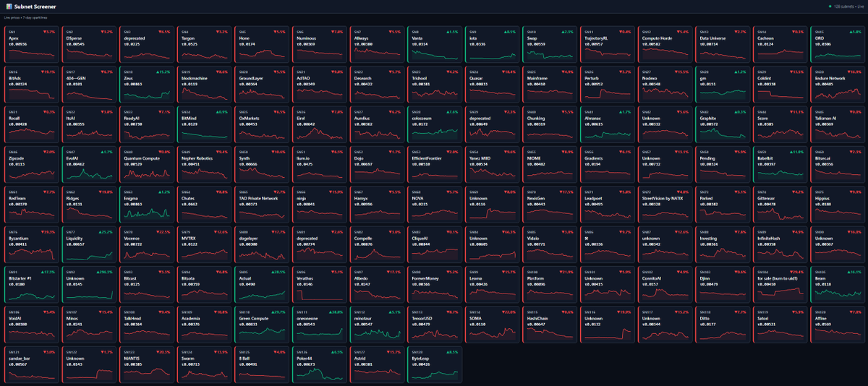This screenshot has width=868, height=386.
Task: Click the 404—GEN subnet name
Action: pyautogui.click(x=76, y=78)
